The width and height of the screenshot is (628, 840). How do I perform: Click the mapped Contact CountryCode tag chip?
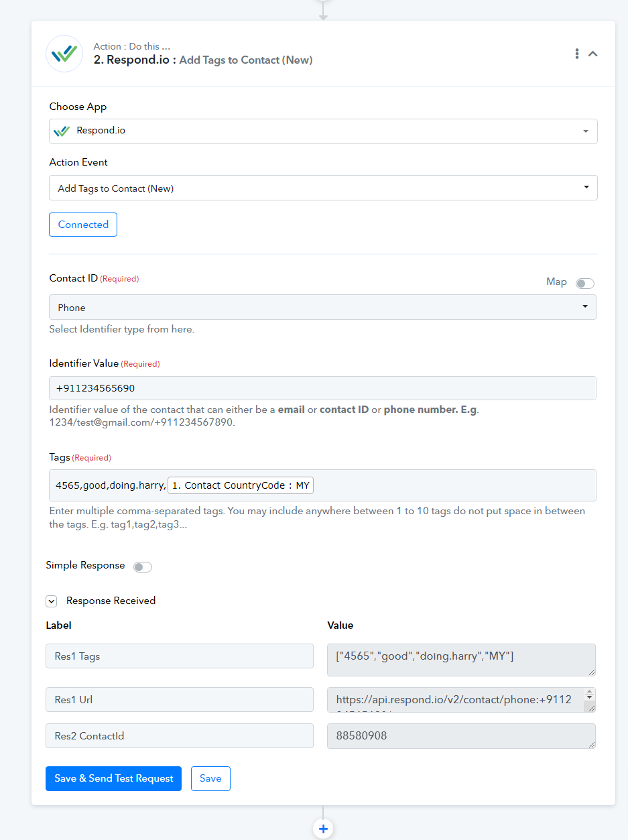point(241,485)
